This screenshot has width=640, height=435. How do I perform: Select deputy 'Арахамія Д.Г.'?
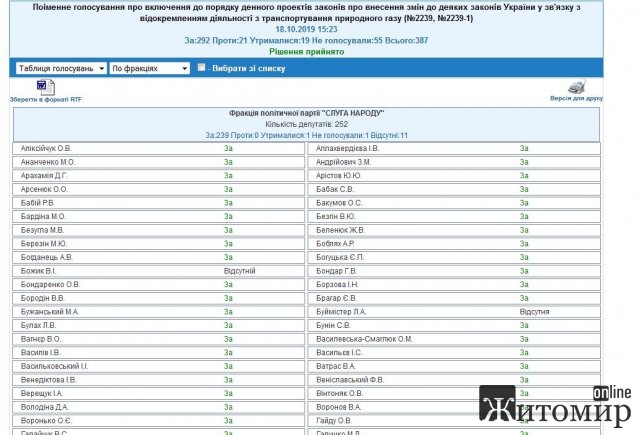44,175
